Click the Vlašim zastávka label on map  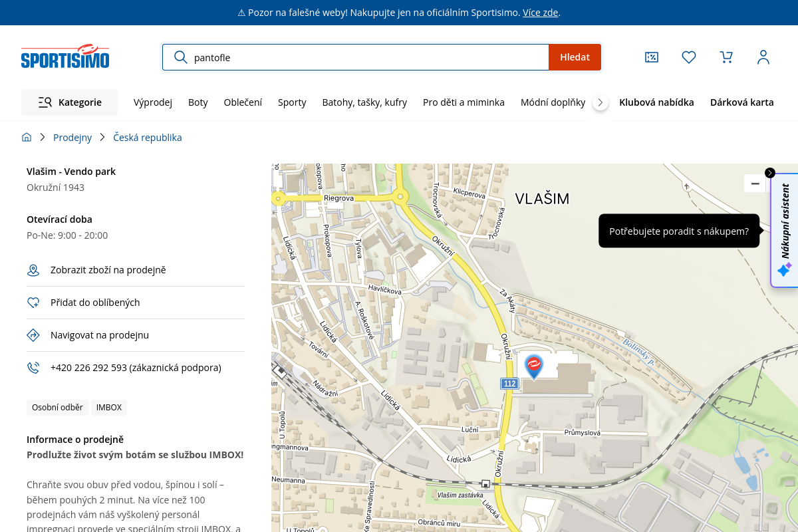[460, 495]
